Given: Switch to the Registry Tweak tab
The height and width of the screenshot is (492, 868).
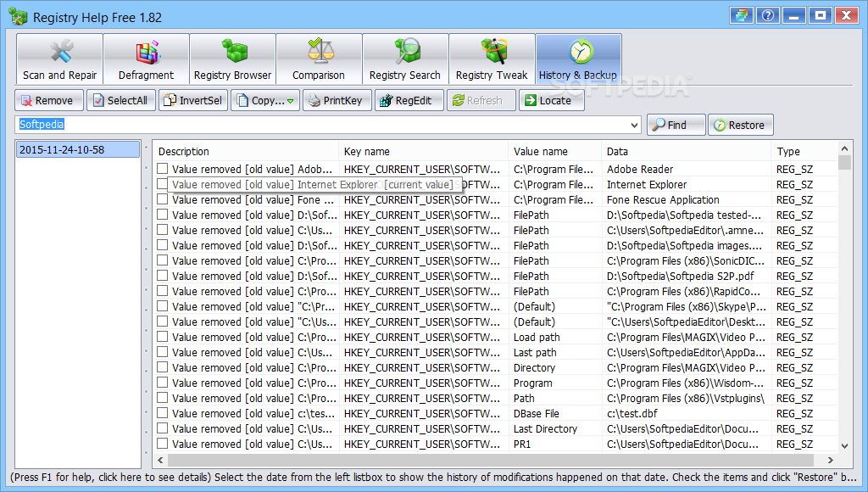Looking at the screenshot, I should [492, 59].
